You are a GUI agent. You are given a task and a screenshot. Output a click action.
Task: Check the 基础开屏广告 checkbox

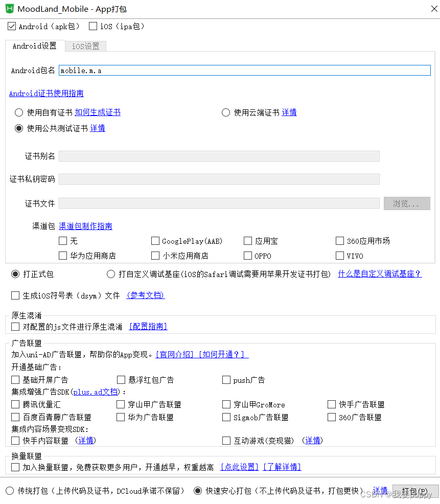(15, 380)
